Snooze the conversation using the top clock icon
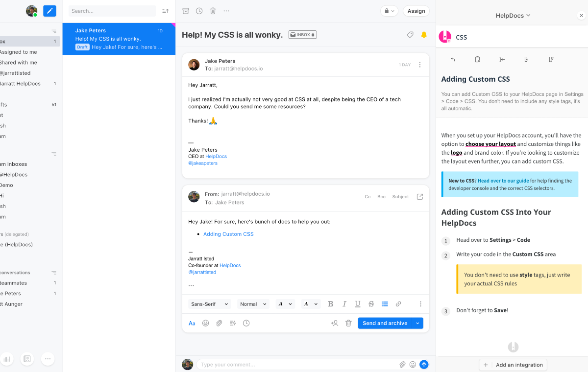 click(x=199, y=11)
